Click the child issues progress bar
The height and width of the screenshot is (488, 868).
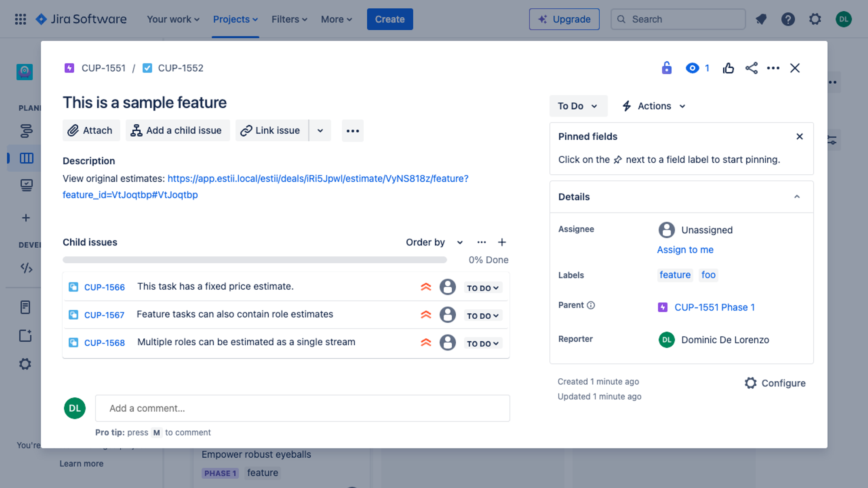254,260
